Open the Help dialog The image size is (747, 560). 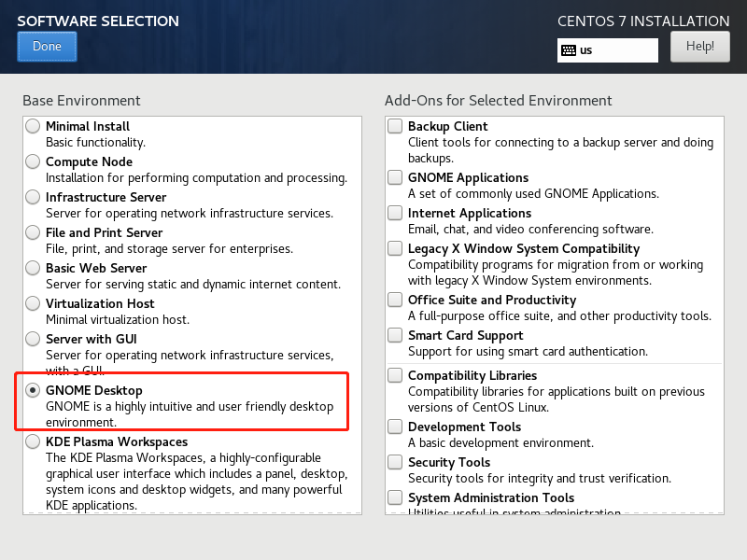tap(699, 46)
